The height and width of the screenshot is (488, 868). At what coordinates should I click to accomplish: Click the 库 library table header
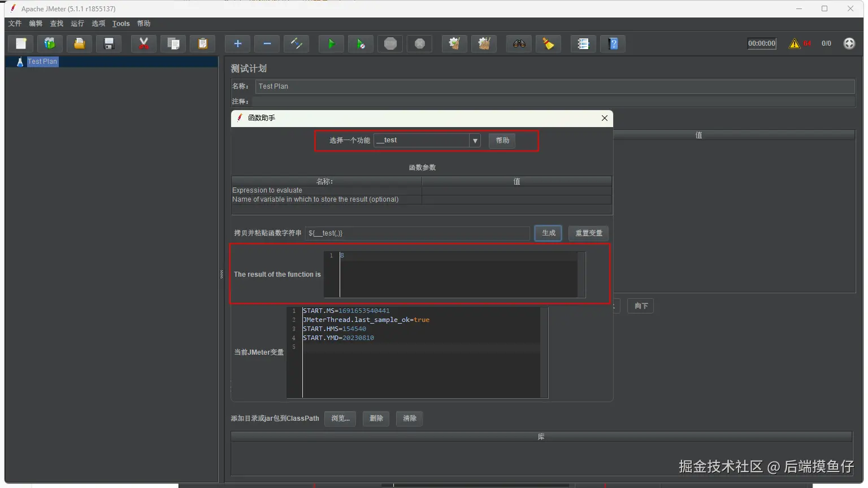tap(541, 437)
